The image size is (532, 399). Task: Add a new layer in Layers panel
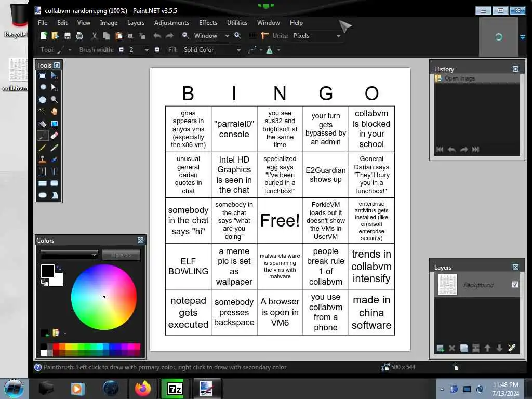pyautogui.click(x=440, y=348)
